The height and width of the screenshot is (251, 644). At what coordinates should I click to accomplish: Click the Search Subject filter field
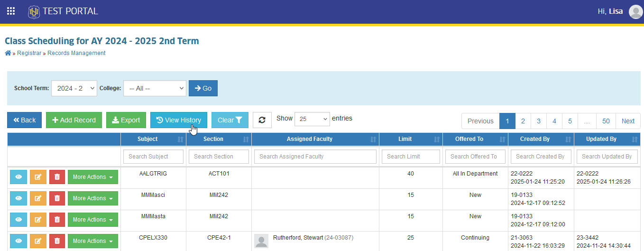(x=153, y=156)
